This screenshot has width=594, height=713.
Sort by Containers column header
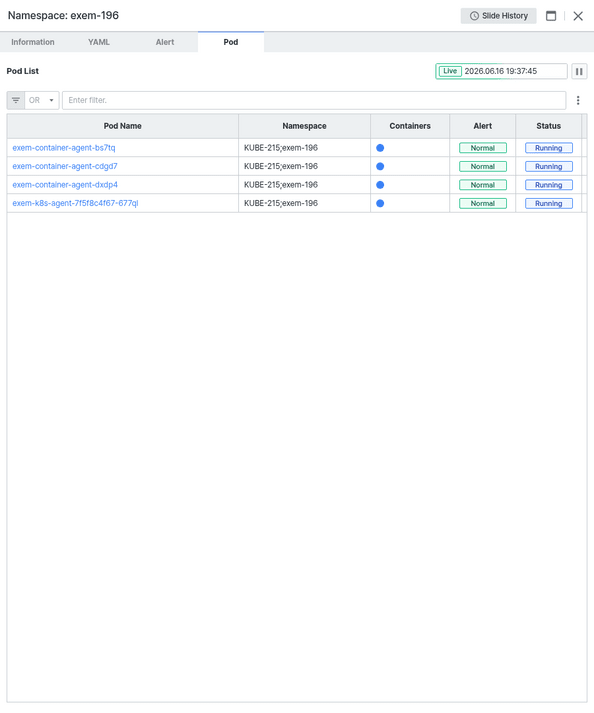click(410, 126)
